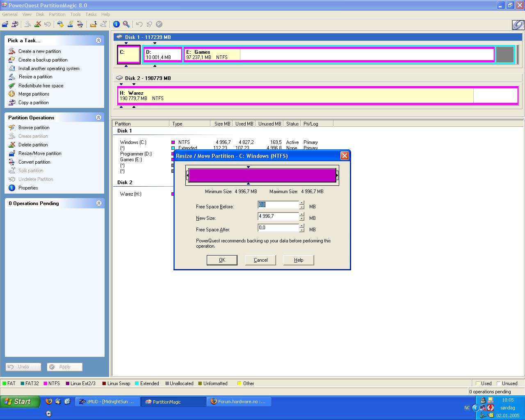Viewport: 525px width, 420px height.
Task: Click the Delete partition icon in Partition Operations
Action: point(12,145)
